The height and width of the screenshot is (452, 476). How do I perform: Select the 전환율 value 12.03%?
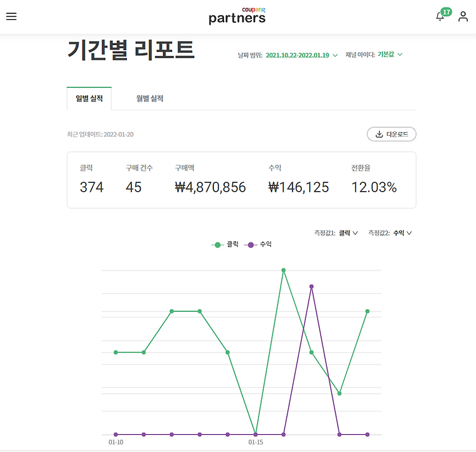(374, 187)
